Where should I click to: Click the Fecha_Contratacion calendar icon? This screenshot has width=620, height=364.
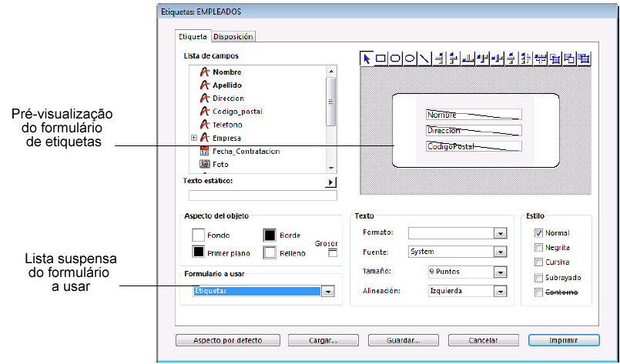(x=205, y=151)
